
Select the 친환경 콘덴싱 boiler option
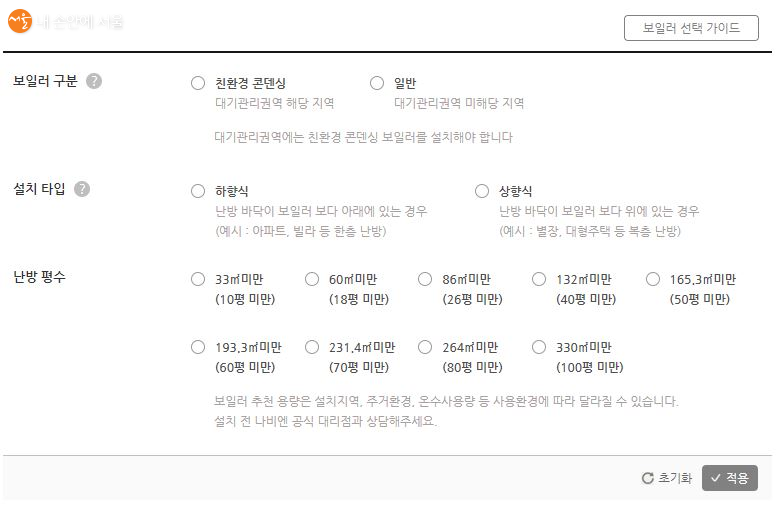pyautogui.click(x=198, y=83)
